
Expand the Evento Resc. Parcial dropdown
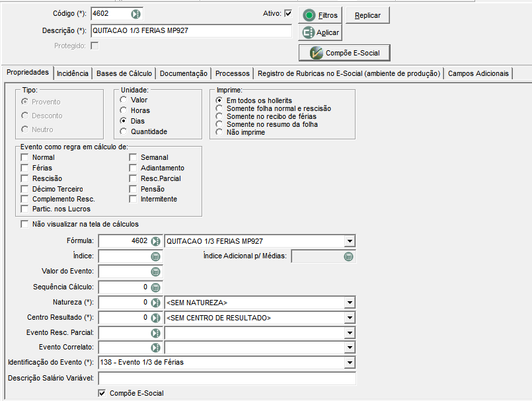coord(350,333)
